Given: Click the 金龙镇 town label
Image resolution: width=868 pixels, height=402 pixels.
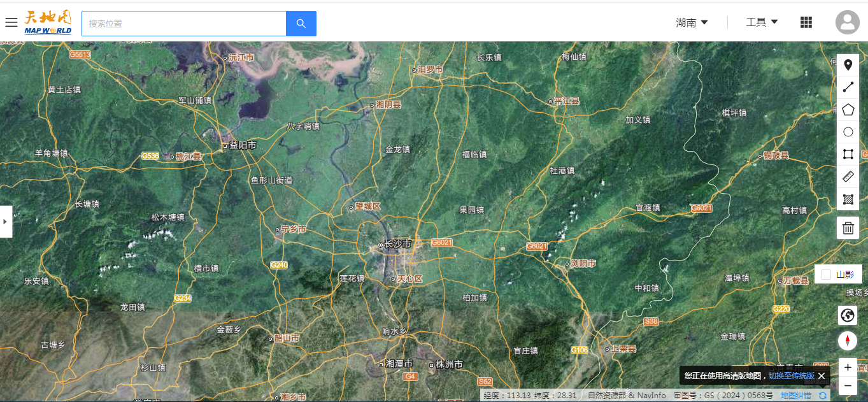Looking at the screenshot, I should [x=398, y=150].
